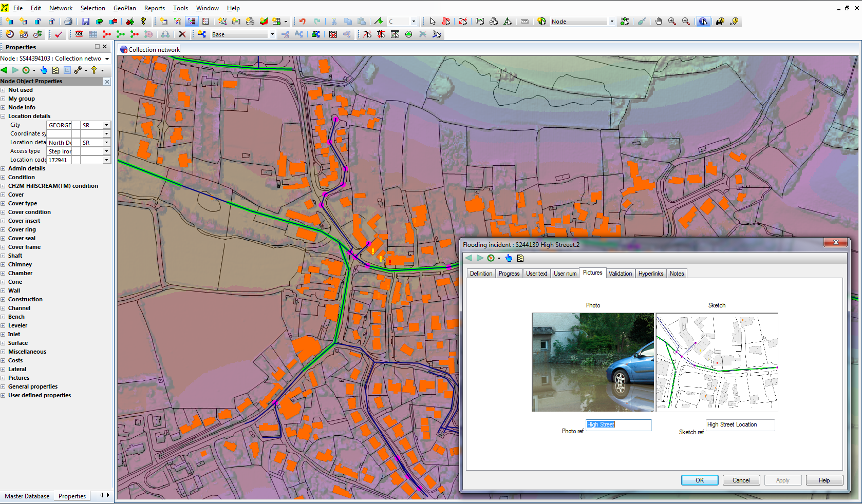
Task: Select the Pan hand tool
Action: coord(659,22)
